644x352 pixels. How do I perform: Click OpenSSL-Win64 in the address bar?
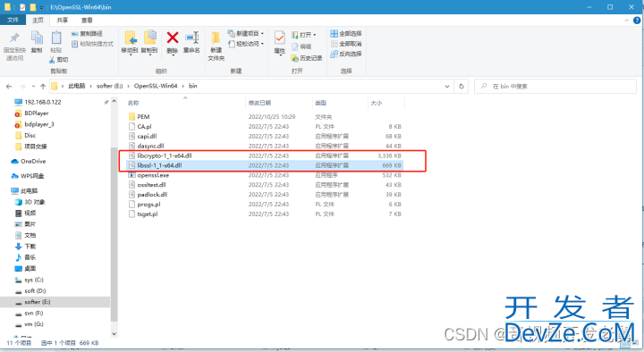point(156,86)
